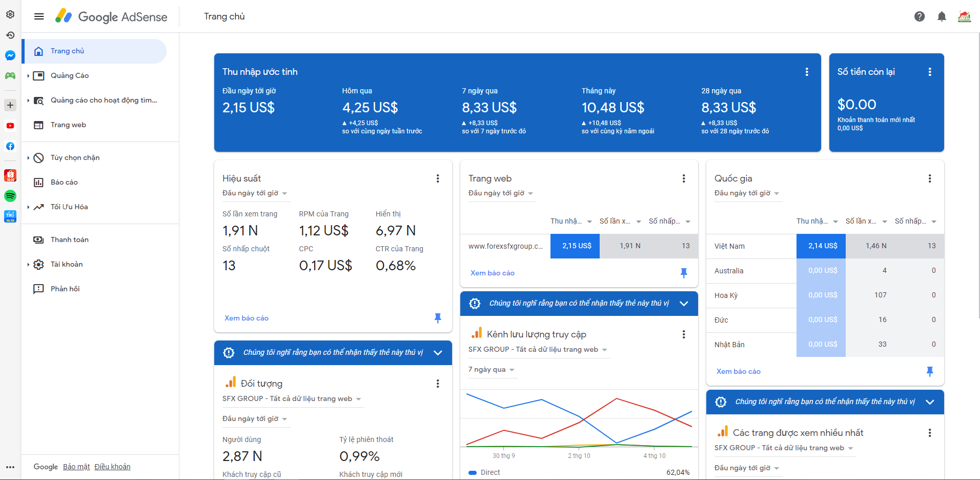Open Tối Ưu Hóa in the sidebar
The image size is (980, 480).
tap(95, 207)
